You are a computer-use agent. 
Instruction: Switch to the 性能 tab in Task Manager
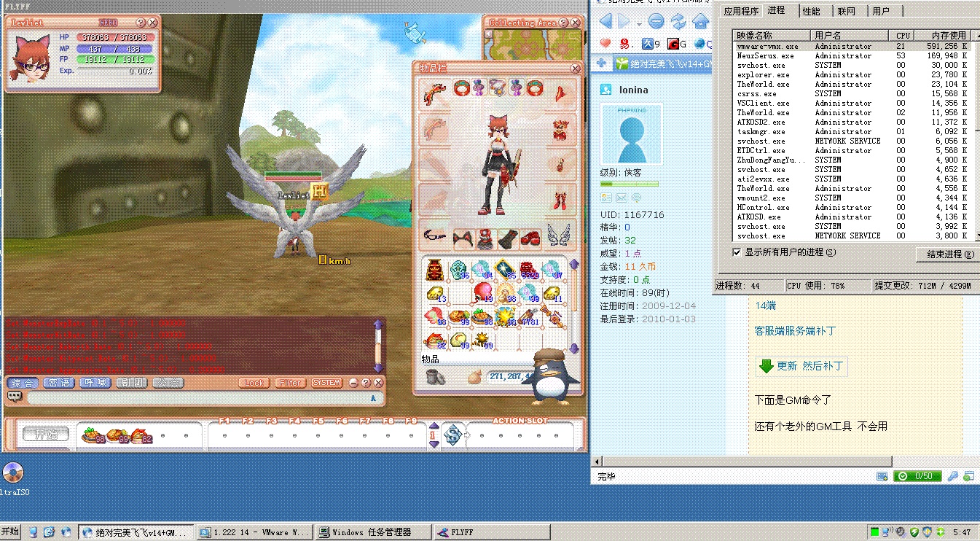coord(811,11)
